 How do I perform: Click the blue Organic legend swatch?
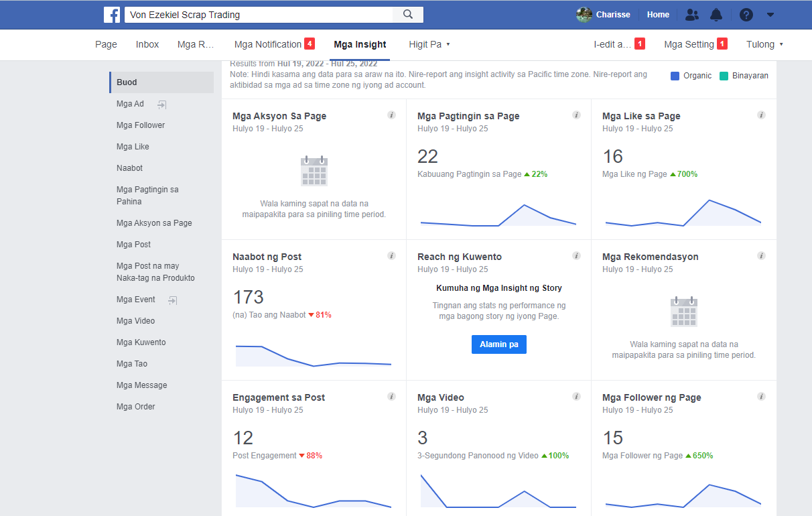(x=675, y=76)
